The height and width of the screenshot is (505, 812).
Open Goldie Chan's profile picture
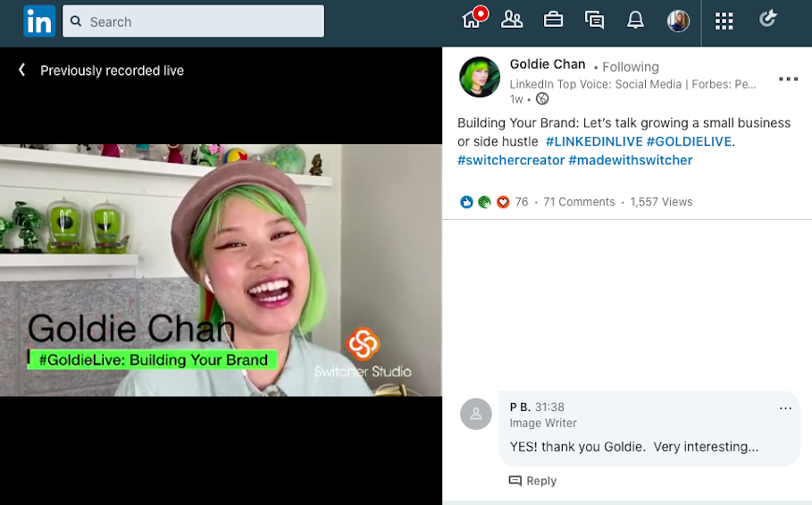click(x=480, y=77)
